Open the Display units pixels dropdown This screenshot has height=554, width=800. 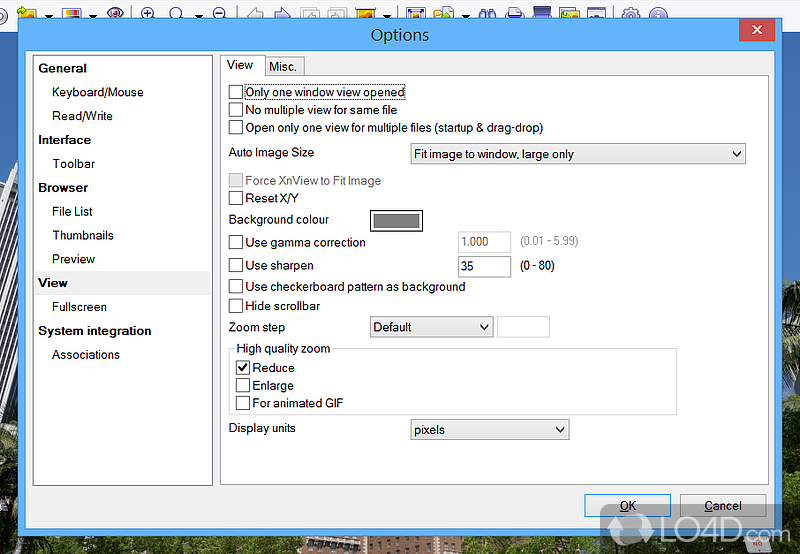point(489,430)
